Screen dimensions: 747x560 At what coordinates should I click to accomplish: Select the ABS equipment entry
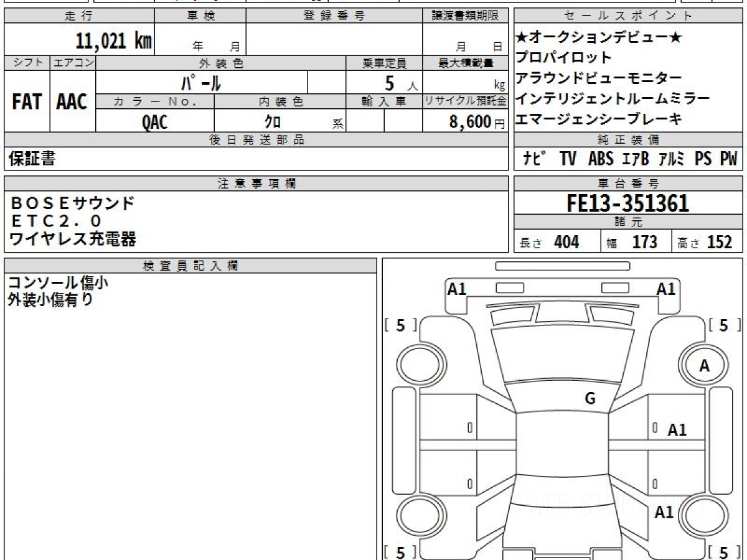tap(601, 159)
